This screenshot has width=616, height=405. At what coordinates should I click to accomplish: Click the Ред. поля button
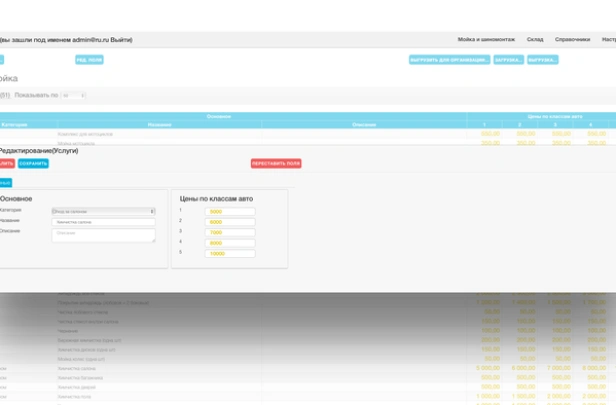click(89, 60)
